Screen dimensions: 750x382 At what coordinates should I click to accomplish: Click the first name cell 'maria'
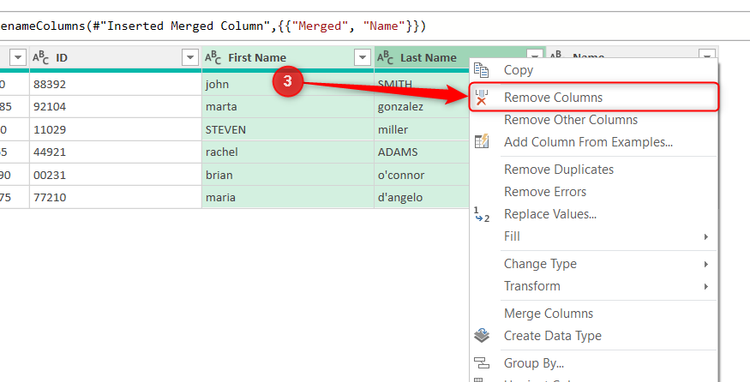(287, 197)
